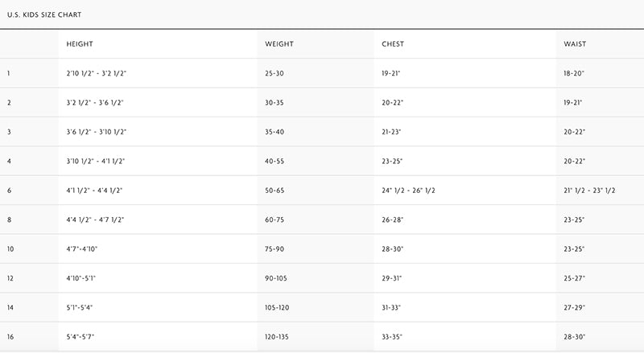Screen dimensions: 644x353
Task: Select waist cell 21" 1/2 - 23" 1/2
Action: coord(590,190)
